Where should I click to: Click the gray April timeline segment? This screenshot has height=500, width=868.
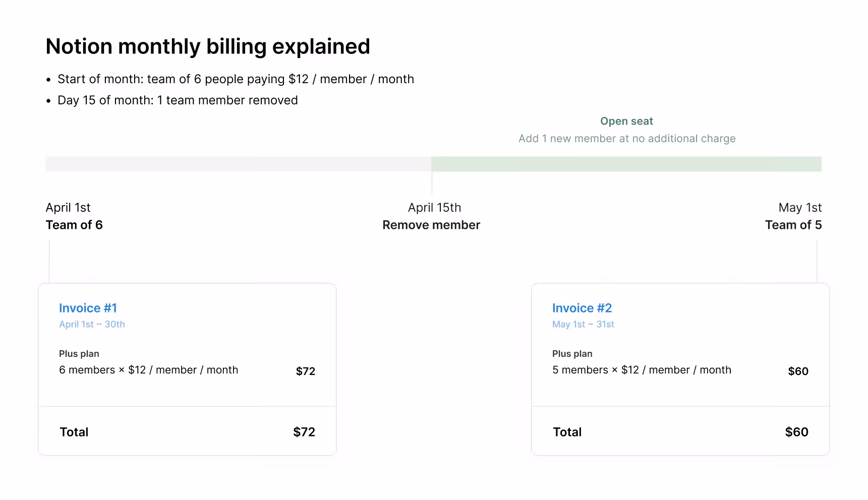point(237,164)
